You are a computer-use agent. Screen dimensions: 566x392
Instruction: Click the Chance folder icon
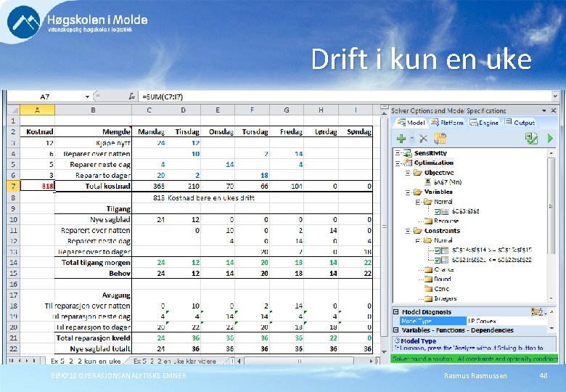(x=428, y=269)
